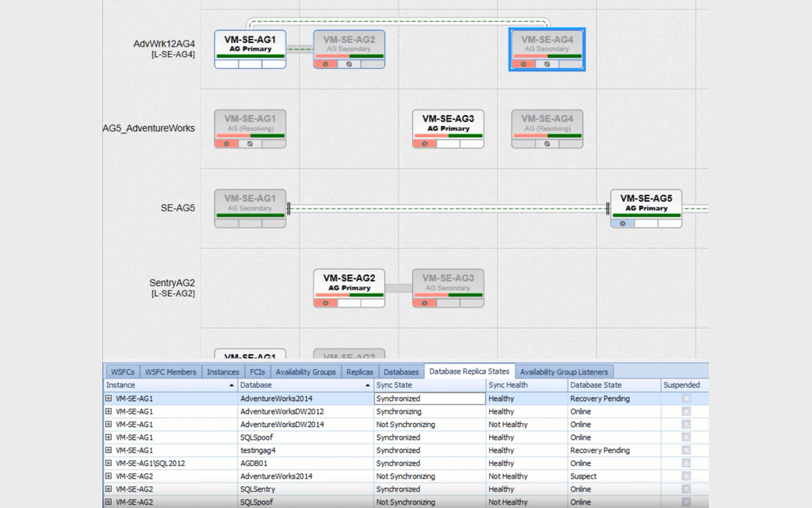
Task: Click the suspend-data-movement icon on VM-SE-AG4 node
Action: [x=547, y=65]
